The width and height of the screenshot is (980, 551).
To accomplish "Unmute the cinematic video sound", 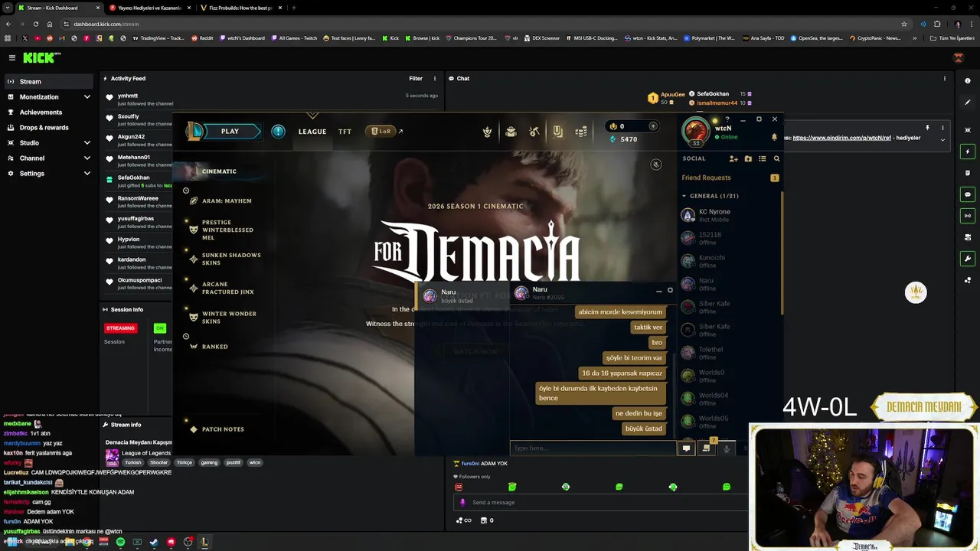I will point(655,165).
